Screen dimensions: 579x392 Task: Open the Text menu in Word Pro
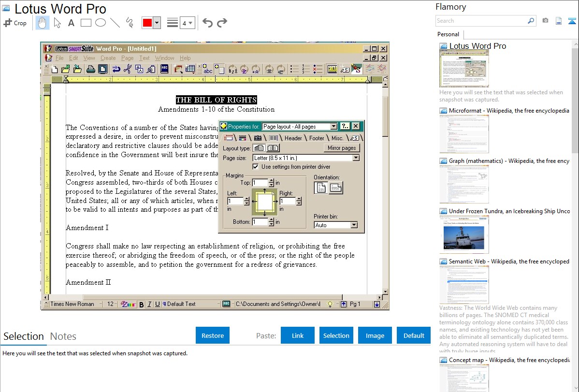pos(145,58)
